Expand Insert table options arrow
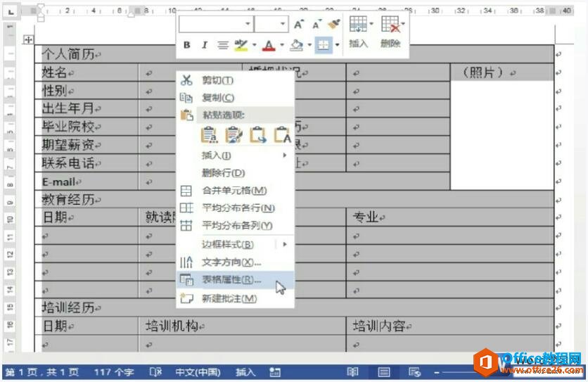This screenshot has height=382, width=588. pyautogui.click(x=371, y=24)
